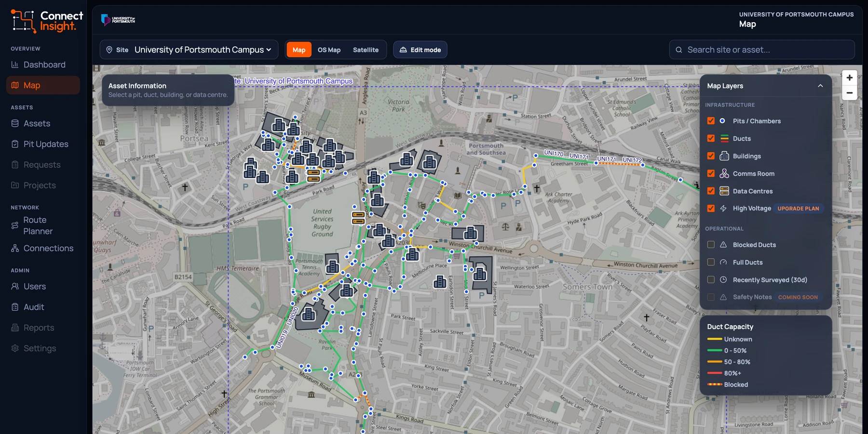Click the UPGRADE PLAN badge
The image size is (868, 434).
798,209
